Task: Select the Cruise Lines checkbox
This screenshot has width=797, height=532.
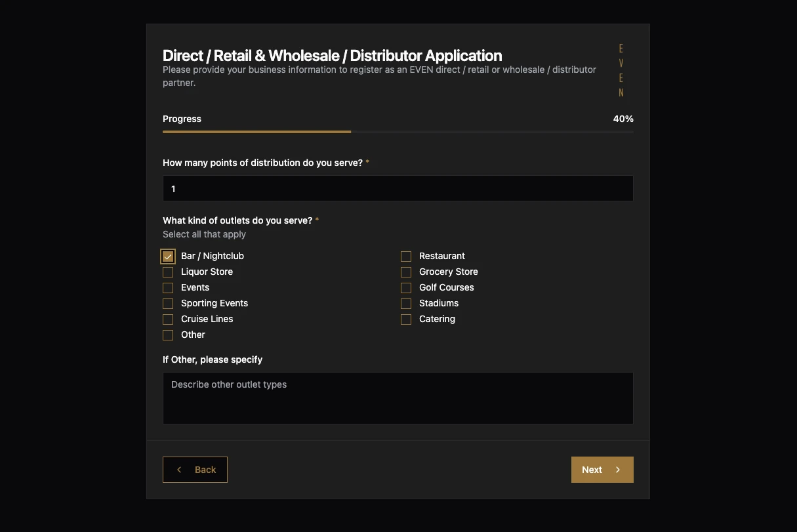Action: point(168,319)
